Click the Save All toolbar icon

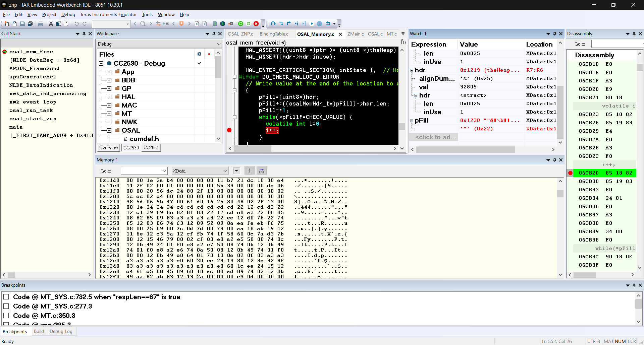pyautogui.click(x=30, y=24)
